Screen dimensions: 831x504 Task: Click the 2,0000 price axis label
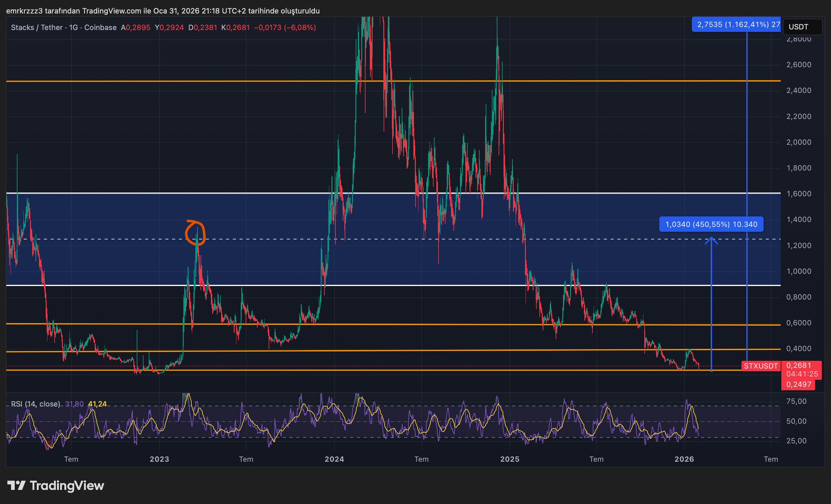click(x=799, y=142)
